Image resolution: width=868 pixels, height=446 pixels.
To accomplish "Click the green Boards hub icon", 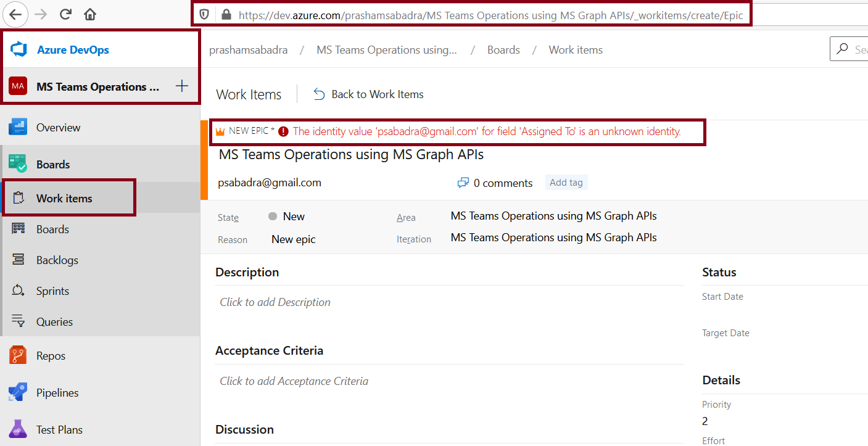I will tap(18, 163).
